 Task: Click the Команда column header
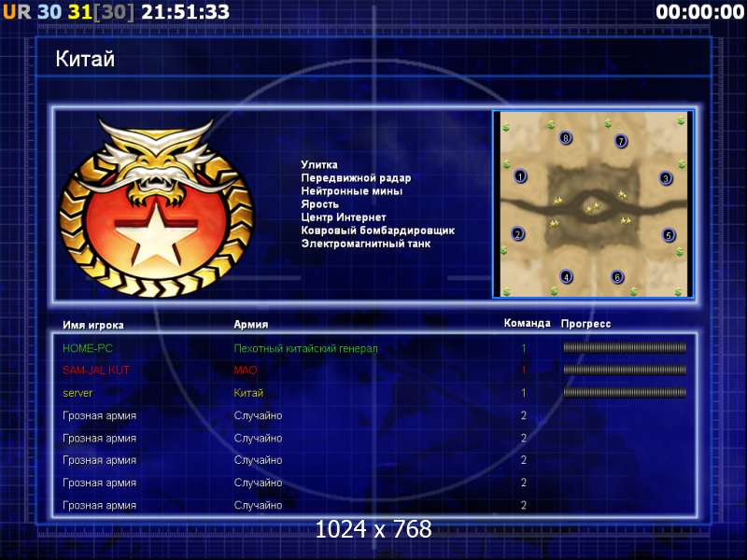point(527,323)
